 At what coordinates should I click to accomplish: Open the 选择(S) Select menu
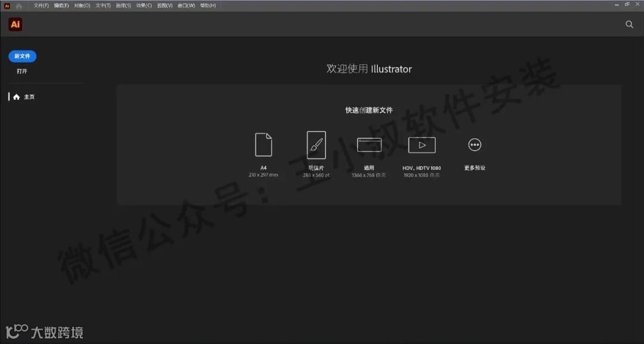point(123,6)
